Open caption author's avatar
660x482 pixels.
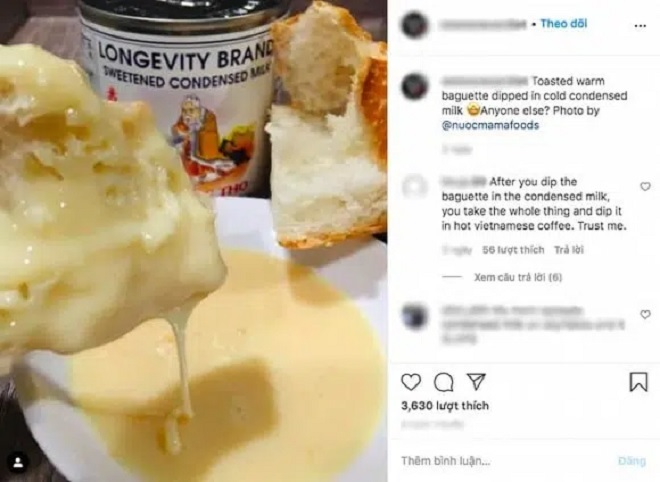[415, 87]
